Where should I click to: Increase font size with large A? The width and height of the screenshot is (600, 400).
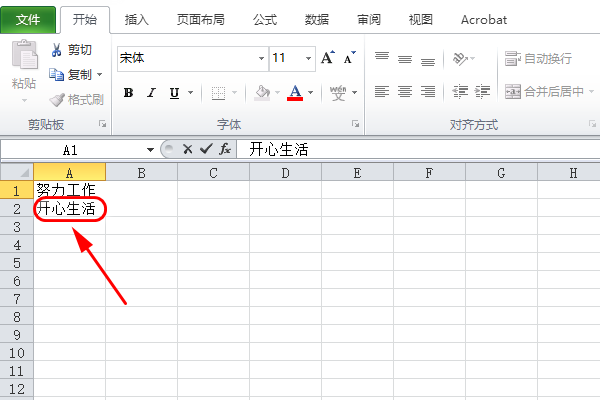coord(328,58)
